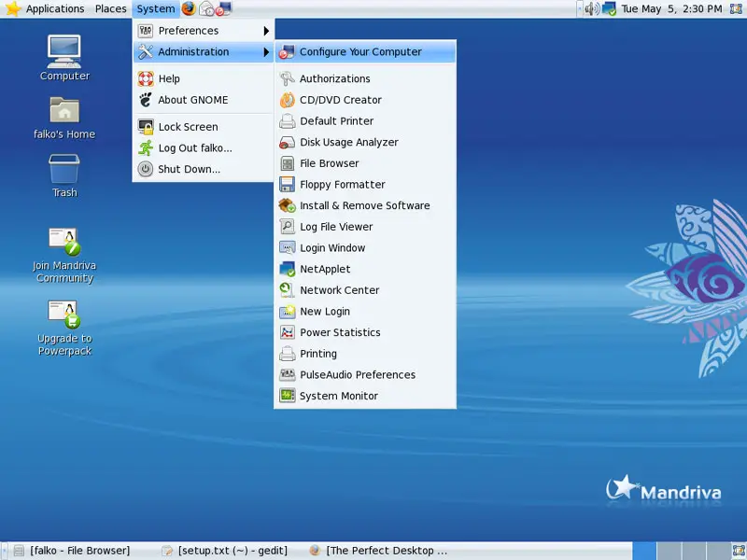Expand the Preferences submenu
Screen dimensions: 747x560
[204, 31]
